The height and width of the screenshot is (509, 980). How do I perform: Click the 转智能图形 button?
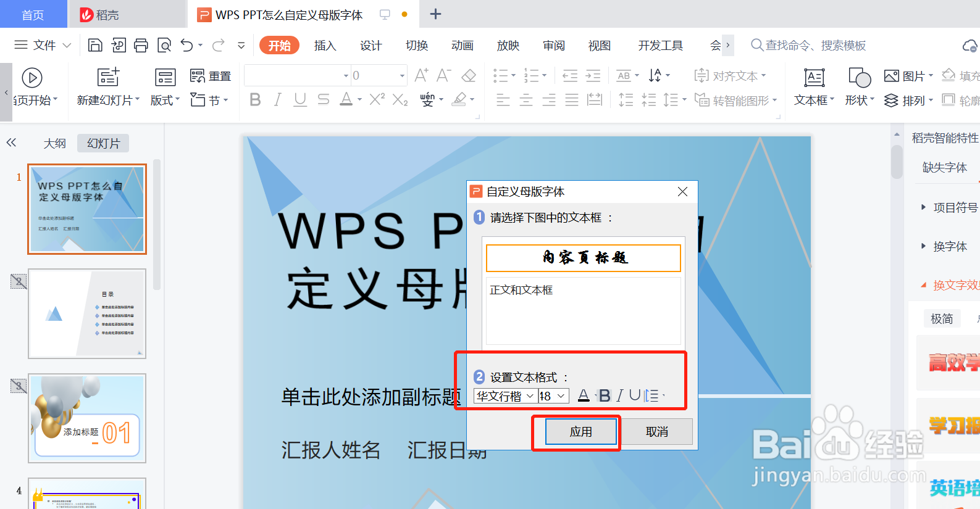(x=735, y=100)
